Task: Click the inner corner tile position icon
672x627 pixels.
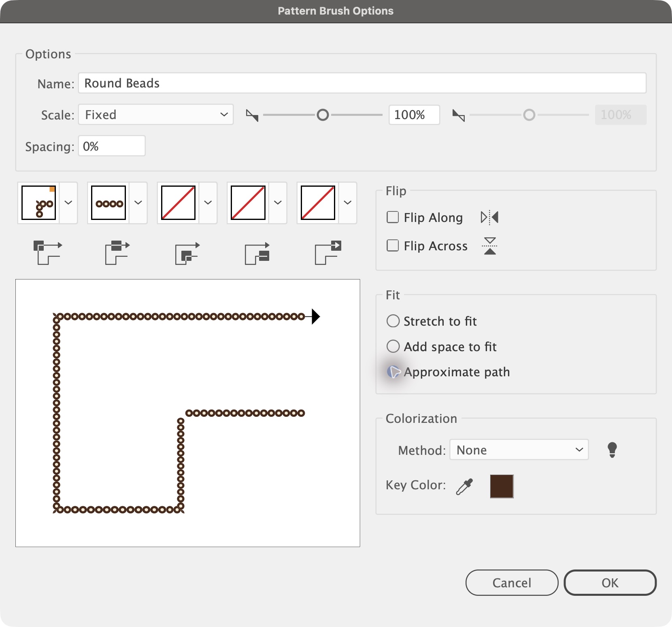Action: click(187, 253)
